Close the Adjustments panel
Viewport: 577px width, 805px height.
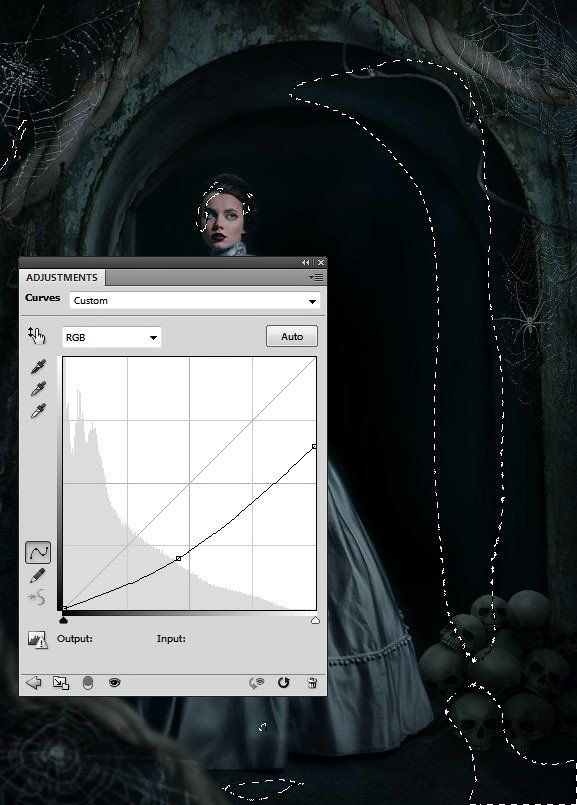(x=321, y=262)
